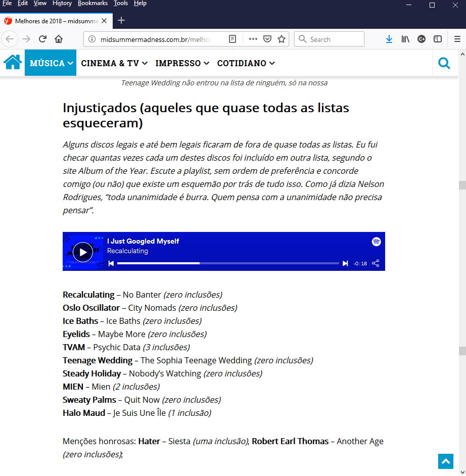Click the 'Hater' honorable mention
This screenshot has height=476, width=466.
[149, 442]
